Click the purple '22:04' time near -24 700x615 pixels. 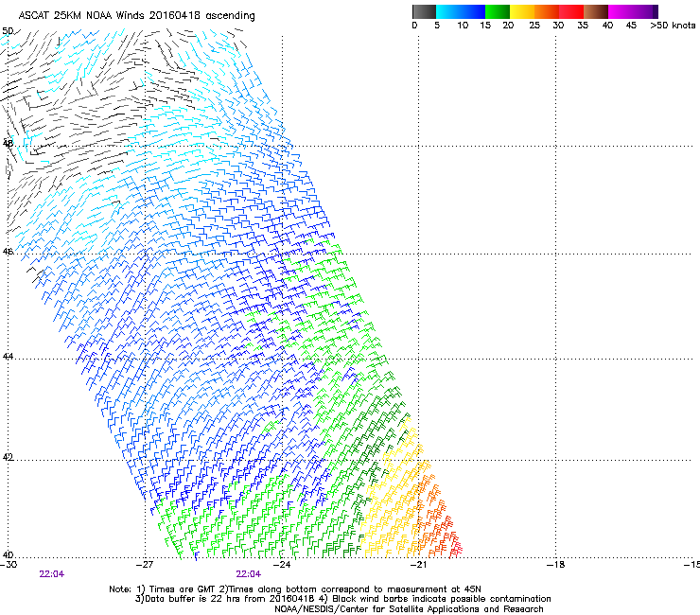click(x=249, y=574)
